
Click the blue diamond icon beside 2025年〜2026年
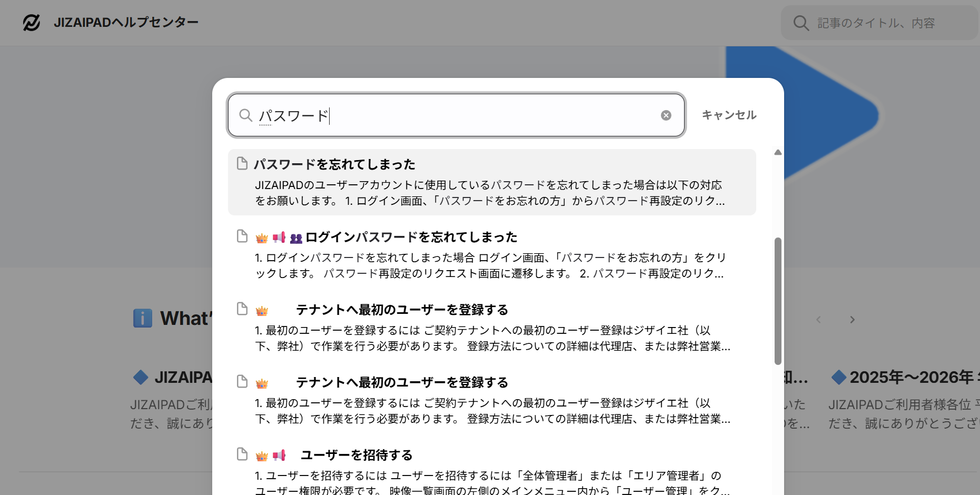pyautogui.click(x=839, y=377)
